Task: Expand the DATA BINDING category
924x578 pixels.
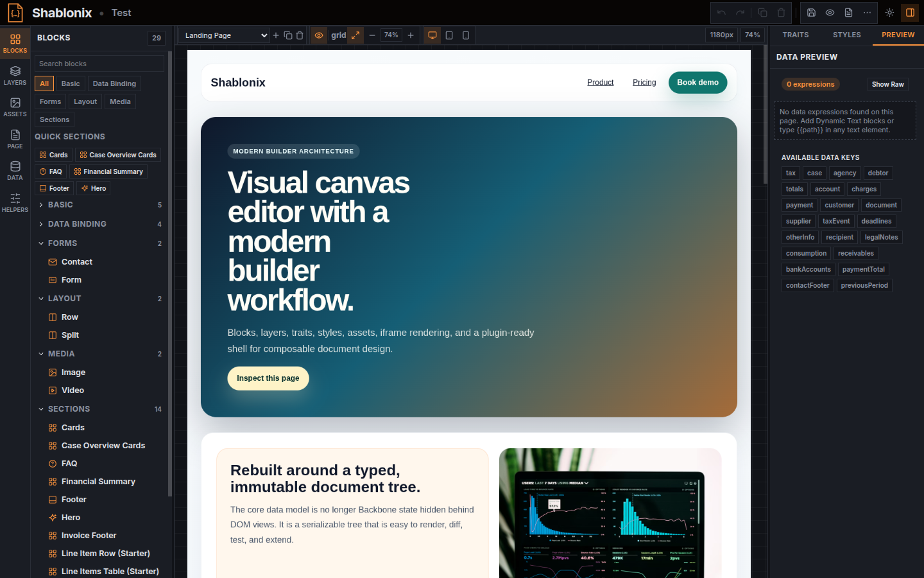Action: [77, 223]
